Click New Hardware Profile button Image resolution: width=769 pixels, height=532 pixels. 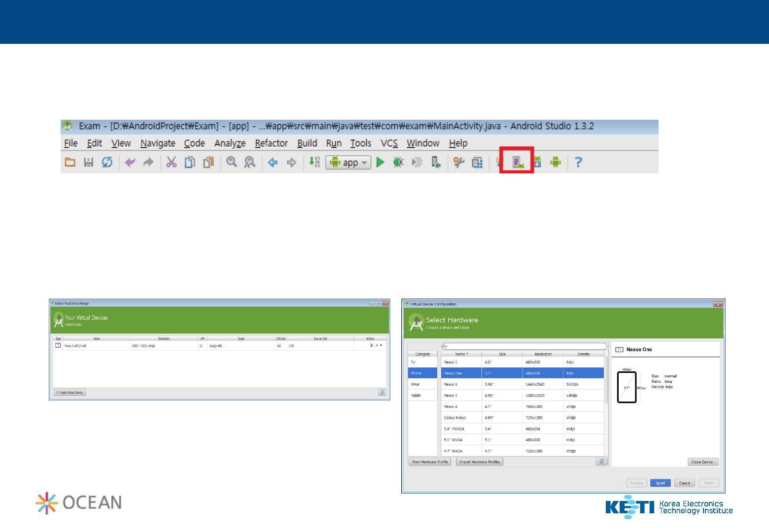pos(430,462)
